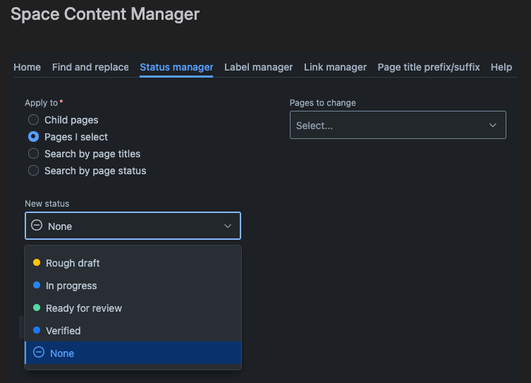Go to Label manager tab
Screen dimensions: 531x383
258,67
